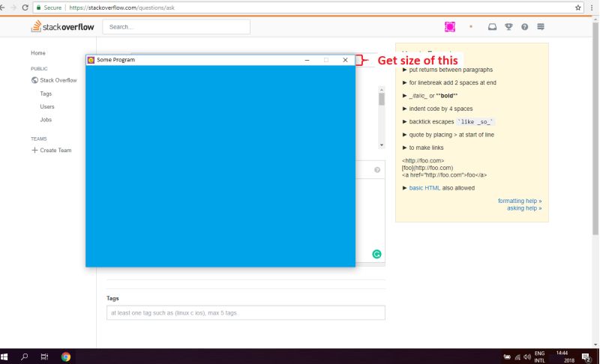Click Create Team in sidebar

click(x=55, y=150)
